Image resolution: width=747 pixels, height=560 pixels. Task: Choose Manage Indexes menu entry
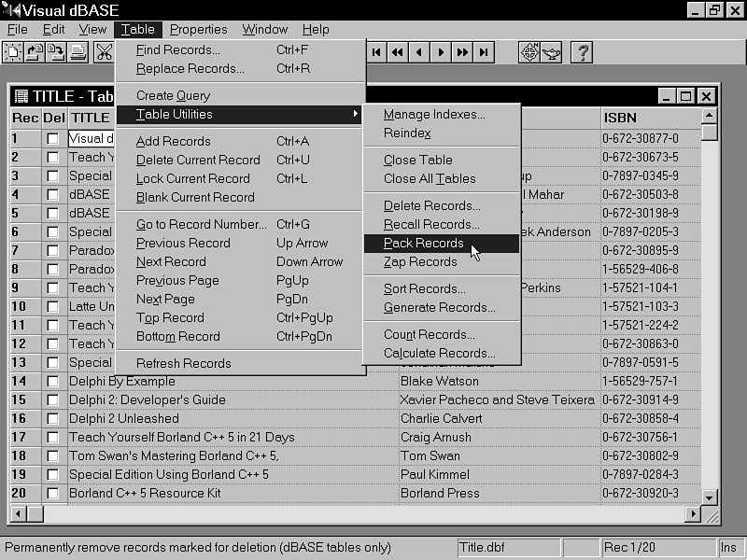tap(434, 115)
